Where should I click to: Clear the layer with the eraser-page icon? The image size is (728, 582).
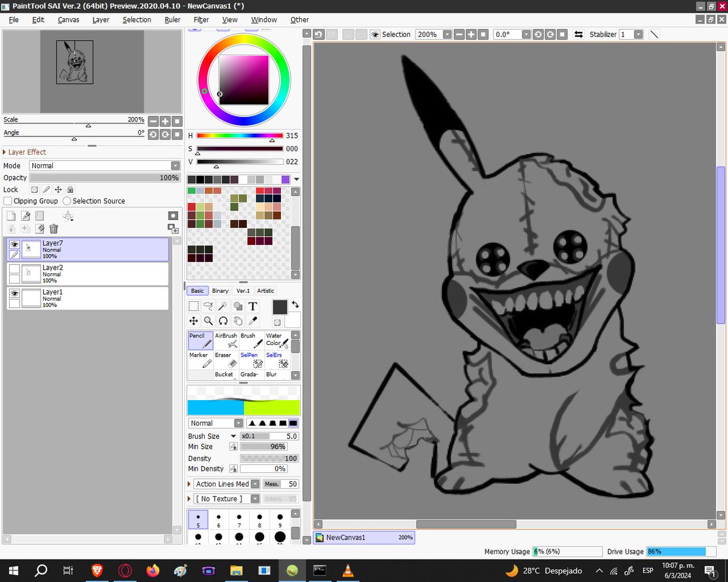click(x=40, y=229)
